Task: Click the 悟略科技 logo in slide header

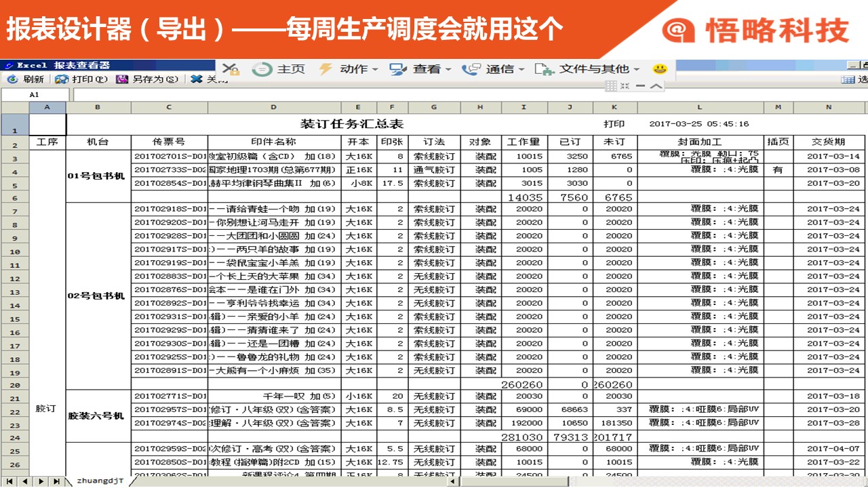Action: 757,30
